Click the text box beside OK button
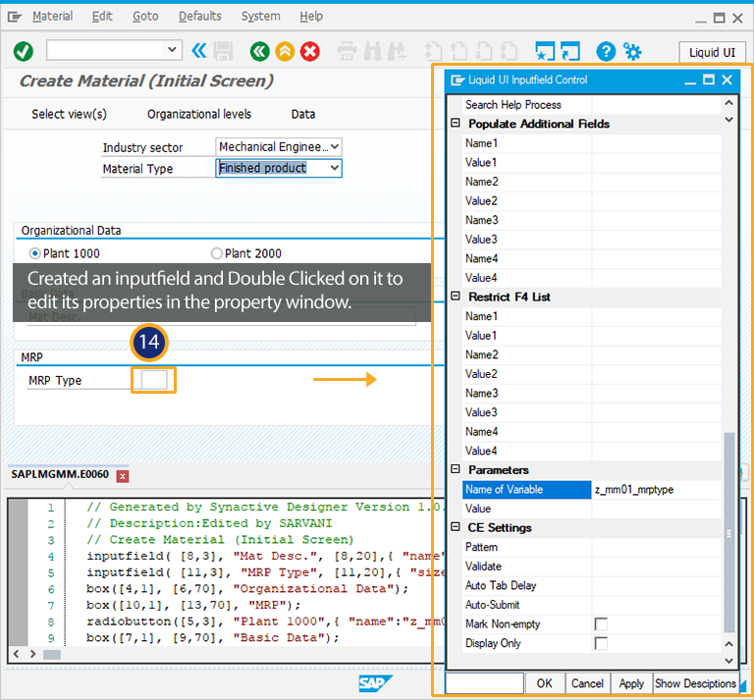This screenshot has width=754, height=700. (x=485, y=683)
